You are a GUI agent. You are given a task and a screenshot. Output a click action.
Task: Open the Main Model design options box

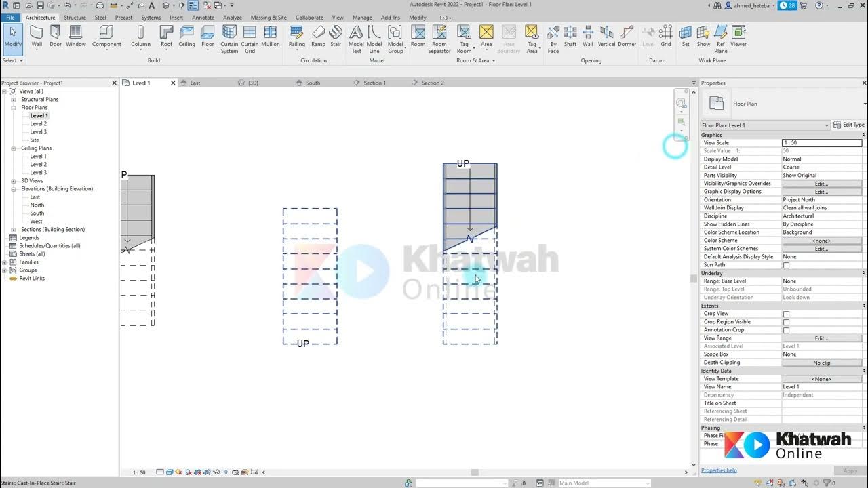click(x=604, y=483)
